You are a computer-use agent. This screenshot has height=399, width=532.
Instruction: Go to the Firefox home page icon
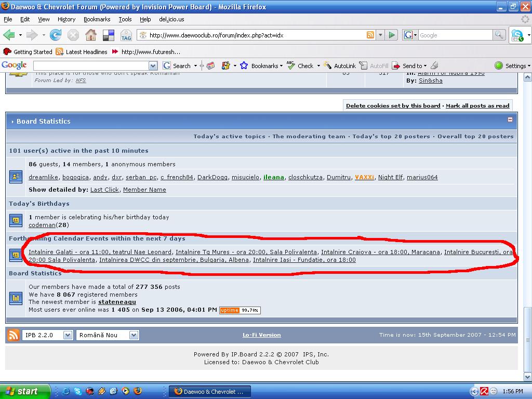90,35
